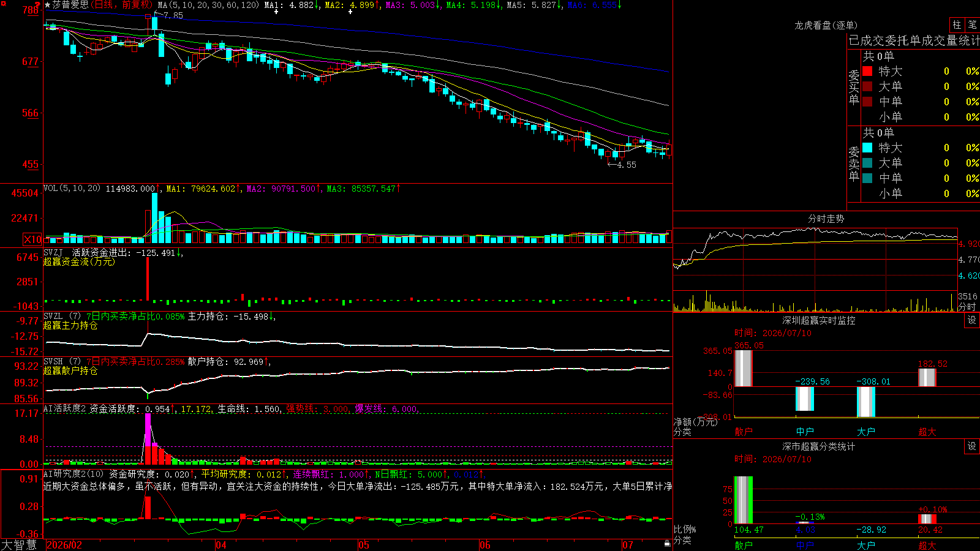
Task: Click the teal 大单 sell order swatch
Action: tap(867, 163)
